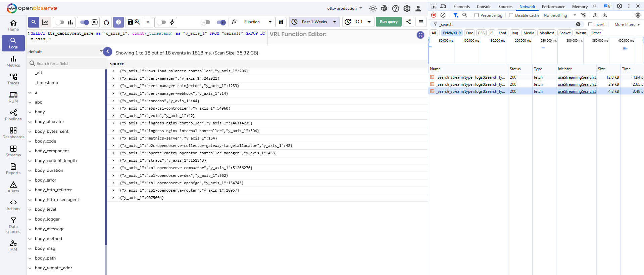The height and width of the screenshot is (275, 644).
Task: Collapse the field list side panel
Action: coord(107,51)
